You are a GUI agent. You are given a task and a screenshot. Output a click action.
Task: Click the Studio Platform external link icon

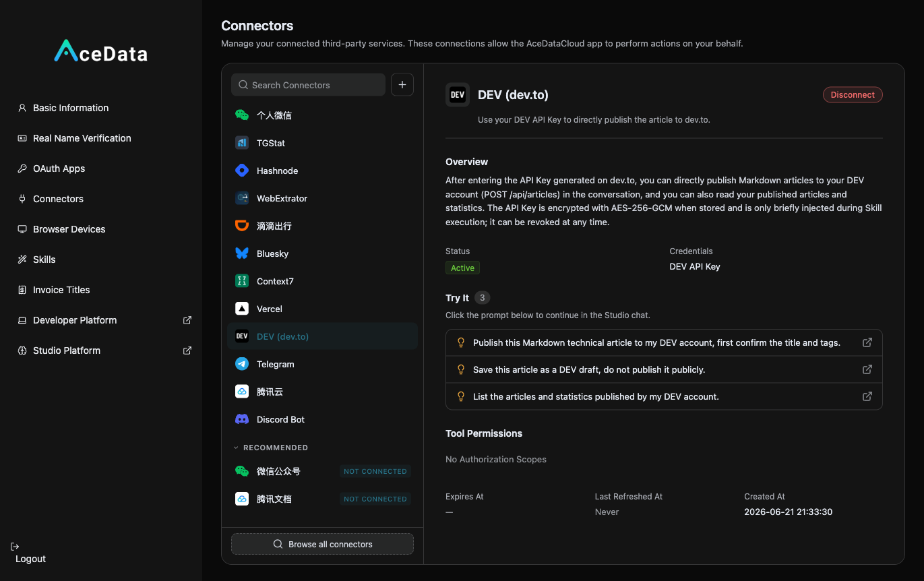click(187, 350)
